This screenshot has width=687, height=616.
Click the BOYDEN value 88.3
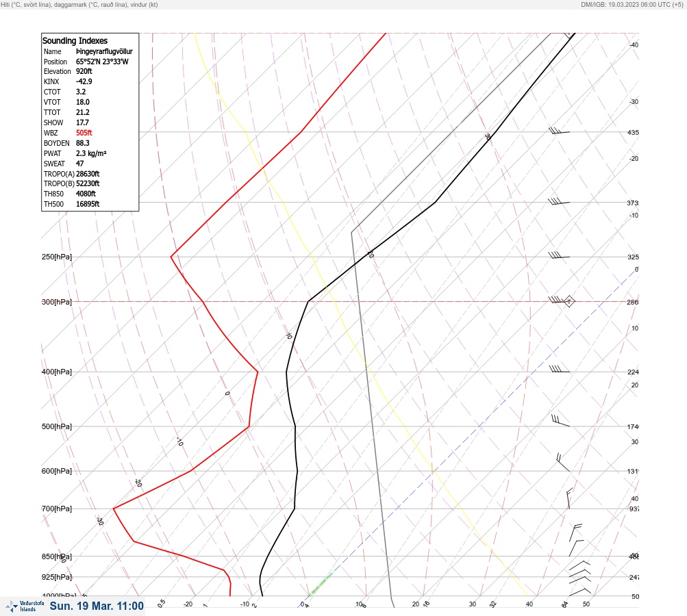click(83, 143)
